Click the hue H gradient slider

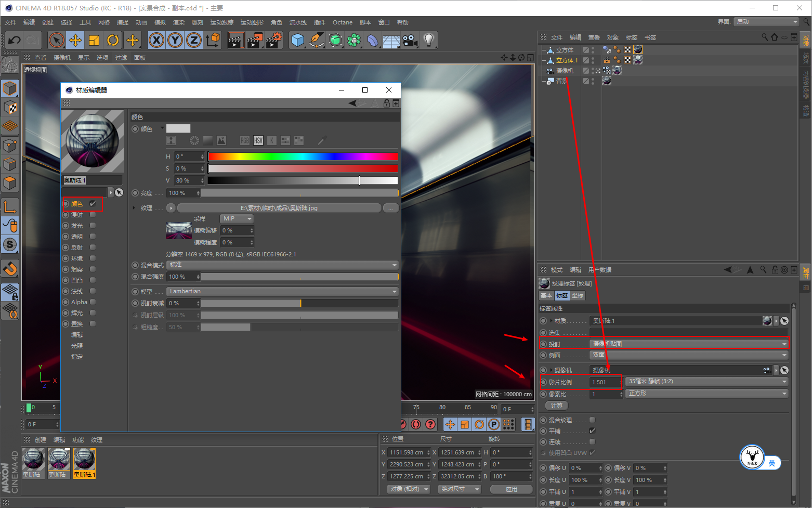coord(303,157)
